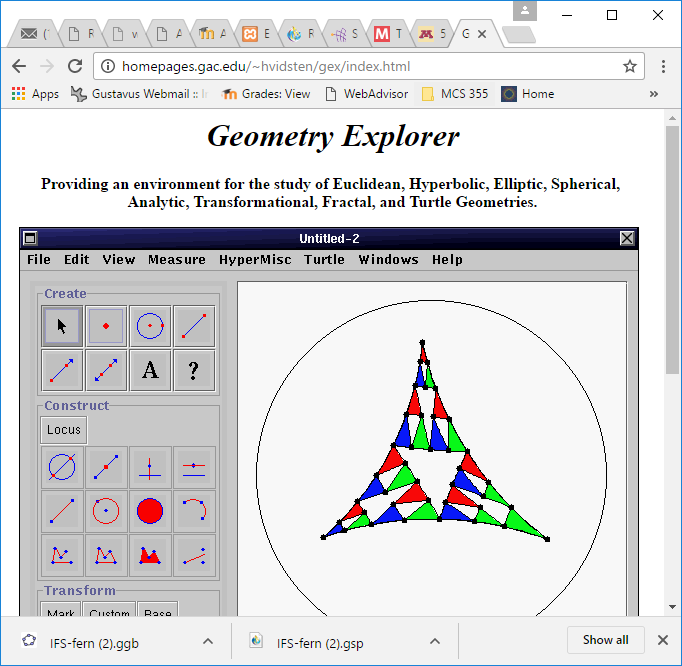Go back to previous page
The height and width of the screenshot is (666, 682).
pos(19,67)
